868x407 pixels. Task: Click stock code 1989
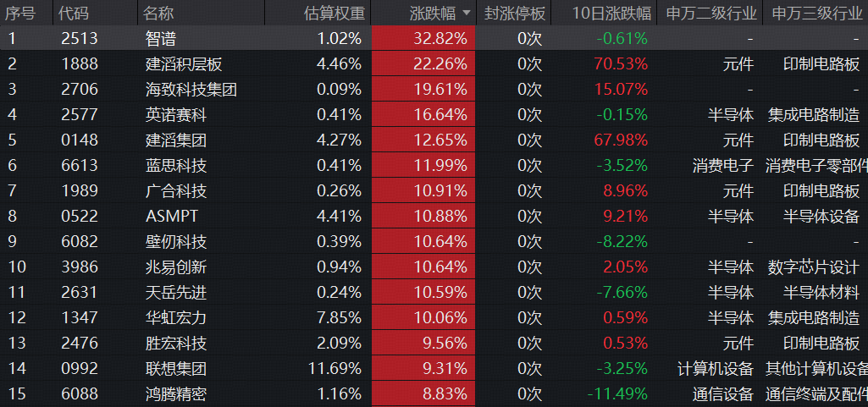point(80,190)
